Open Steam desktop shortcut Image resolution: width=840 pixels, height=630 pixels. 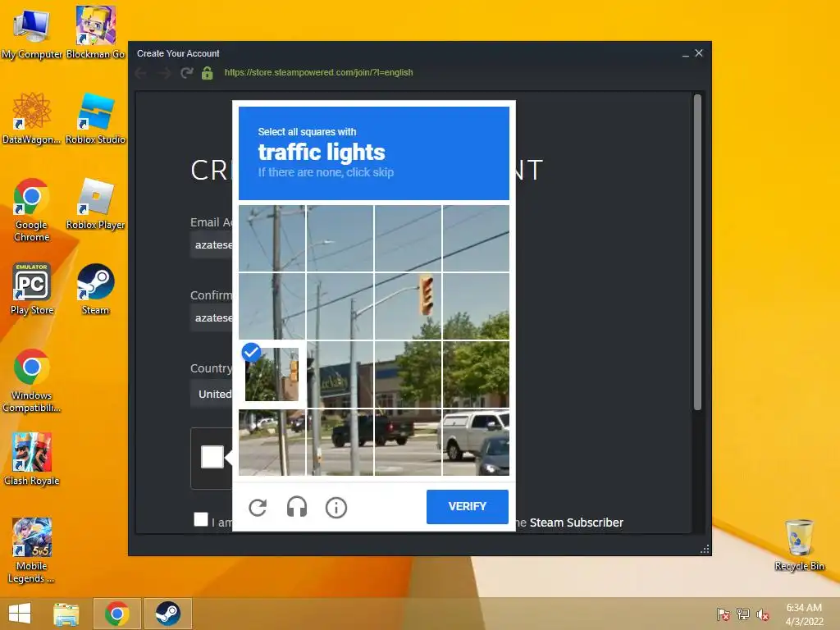coord(95,290)
